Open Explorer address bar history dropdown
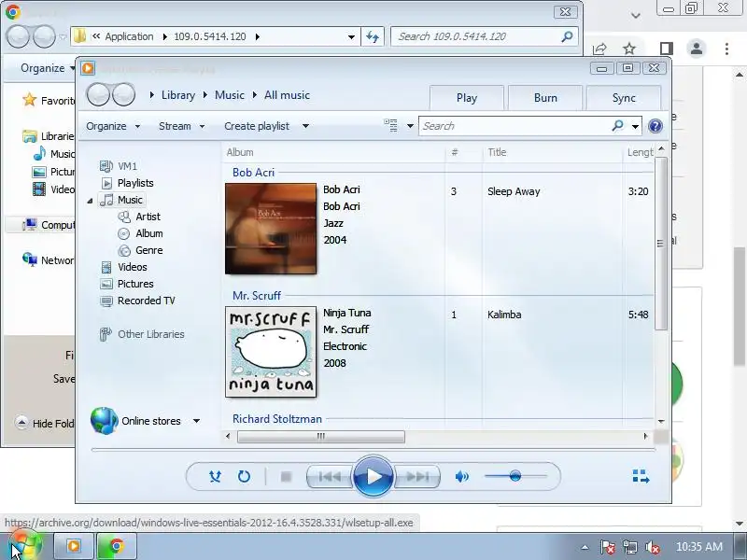 [351, 36]
